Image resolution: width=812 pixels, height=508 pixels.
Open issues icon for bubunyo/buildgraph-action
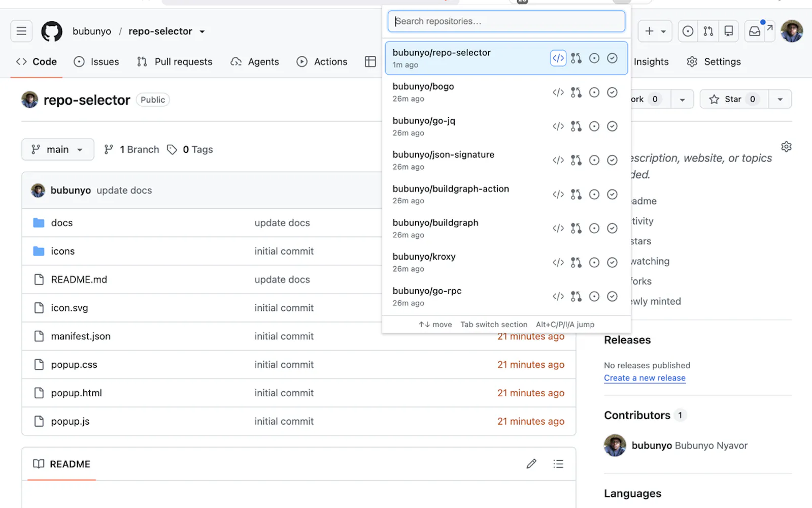(594, 195)
